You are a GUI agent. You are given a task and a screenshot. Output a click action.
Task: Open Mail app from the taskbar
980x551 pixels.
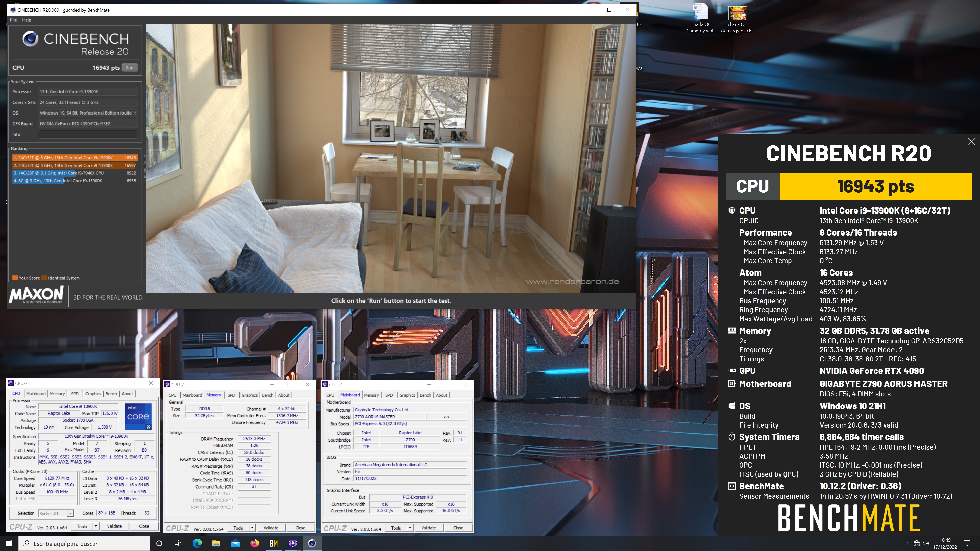coord(236,543)
